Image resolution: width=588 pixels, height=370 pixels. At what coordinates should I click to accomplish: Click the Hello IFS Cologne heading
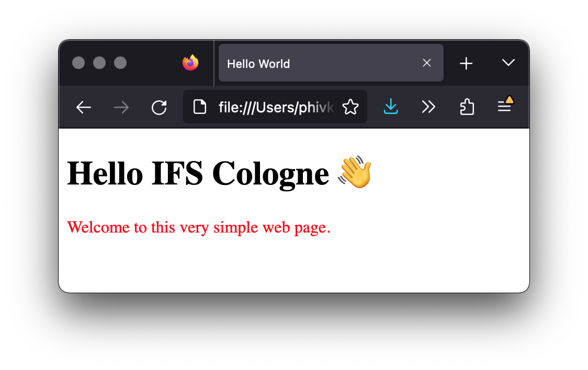[x=198, y=174]
